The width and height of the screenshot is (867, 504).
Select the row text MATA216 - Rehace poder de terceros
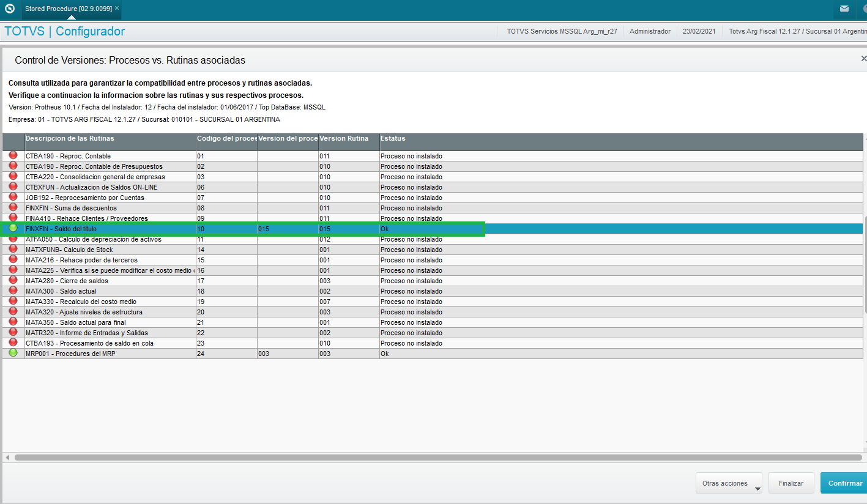point(81,260)
